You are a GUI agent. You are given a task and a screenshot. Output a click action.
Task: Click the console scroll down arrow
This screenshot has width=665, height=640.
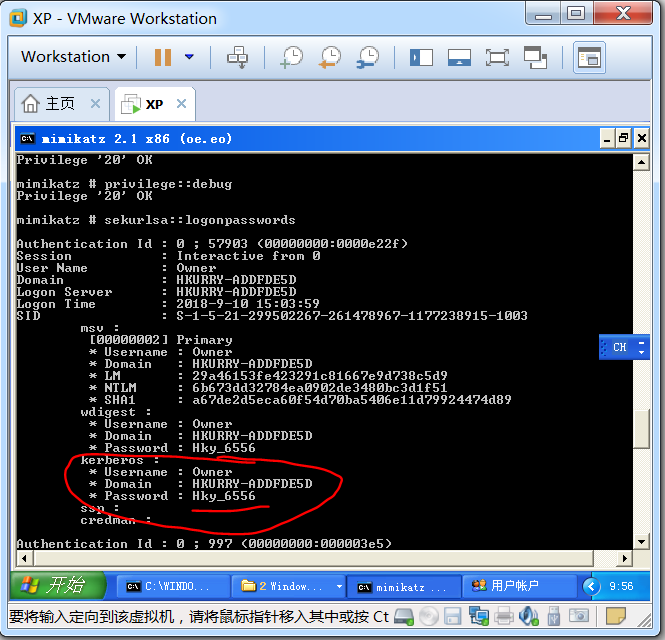(641, 542)
